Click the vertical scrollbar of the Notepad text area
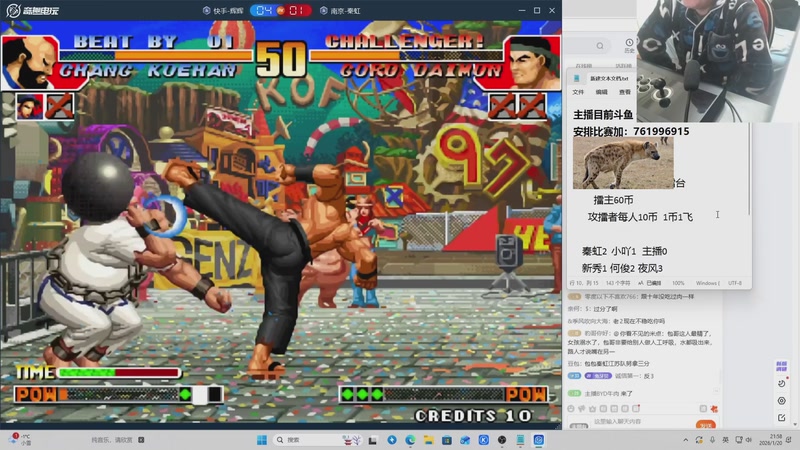The image size is (800, 450). click(x=749, y=168)
